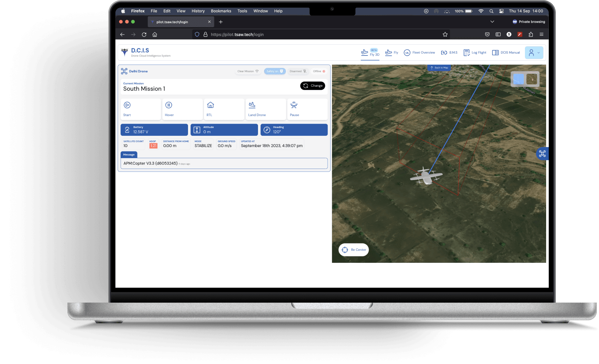Open the Bookmarks menu in menu bar
Screen dimensions: 599x364
221,11
